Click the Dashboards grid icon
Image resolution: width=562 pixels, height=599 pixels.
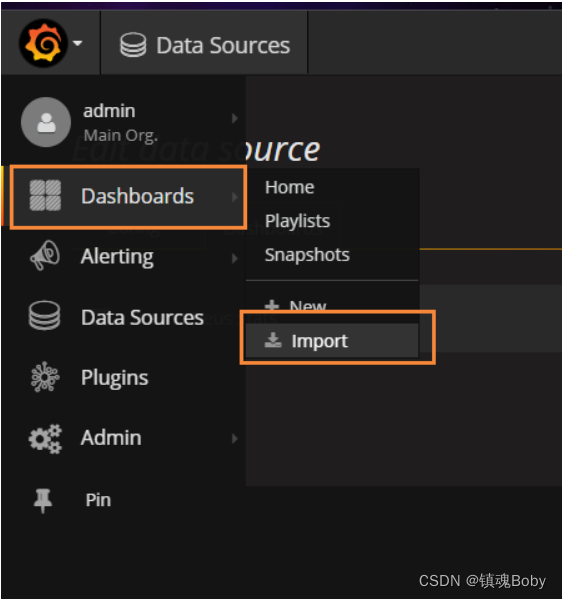click(45, 196)
